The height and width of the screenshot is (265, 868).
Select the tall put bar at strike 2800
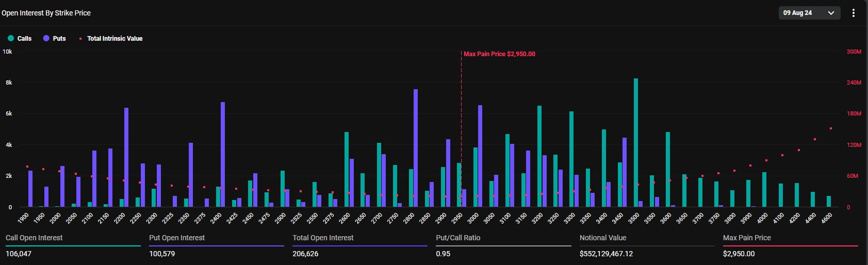(x=416, y=148)
